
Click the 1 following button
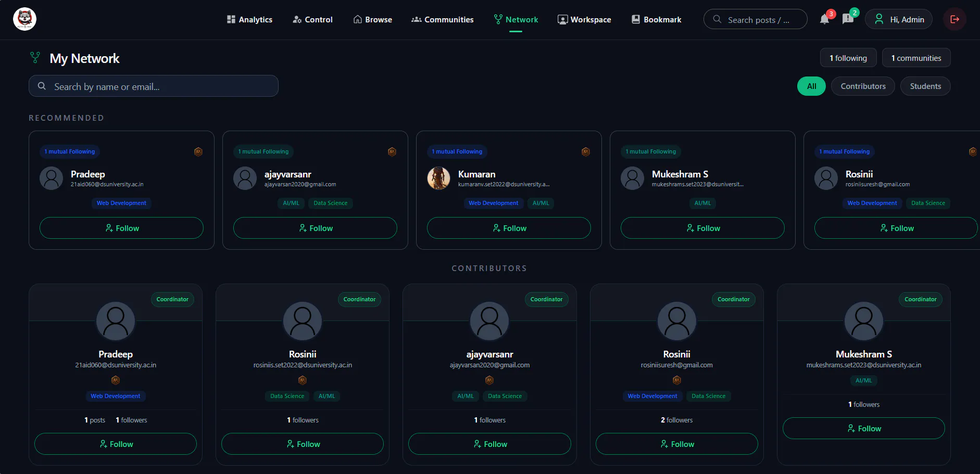click(x=848, y=58)
